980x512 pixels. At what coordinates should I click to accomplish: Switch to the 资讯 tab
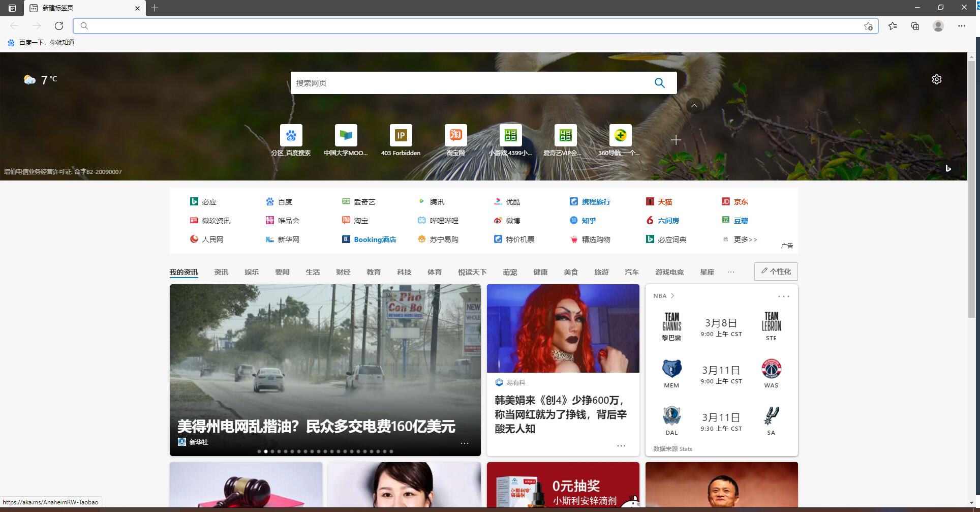point(221,272)
